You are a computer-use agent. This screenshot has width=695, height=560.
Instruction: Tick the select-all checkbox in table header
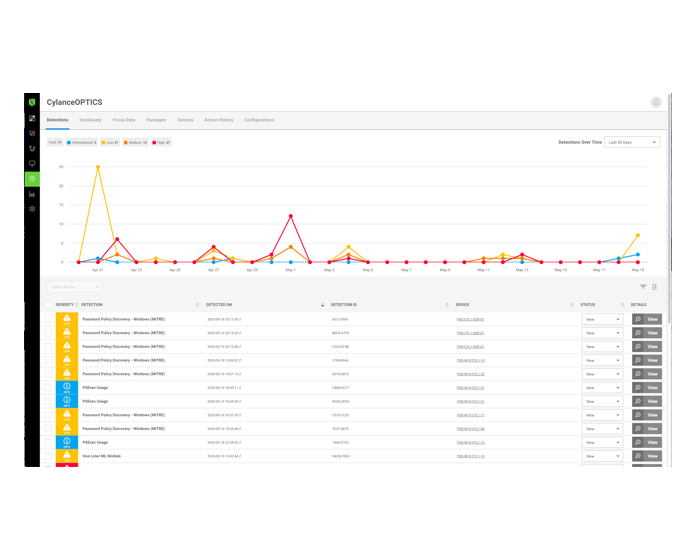tap(47, 305)
